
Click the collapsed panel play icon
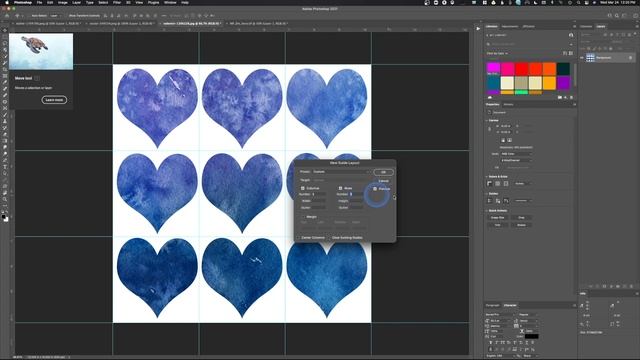tap(478, 29)
